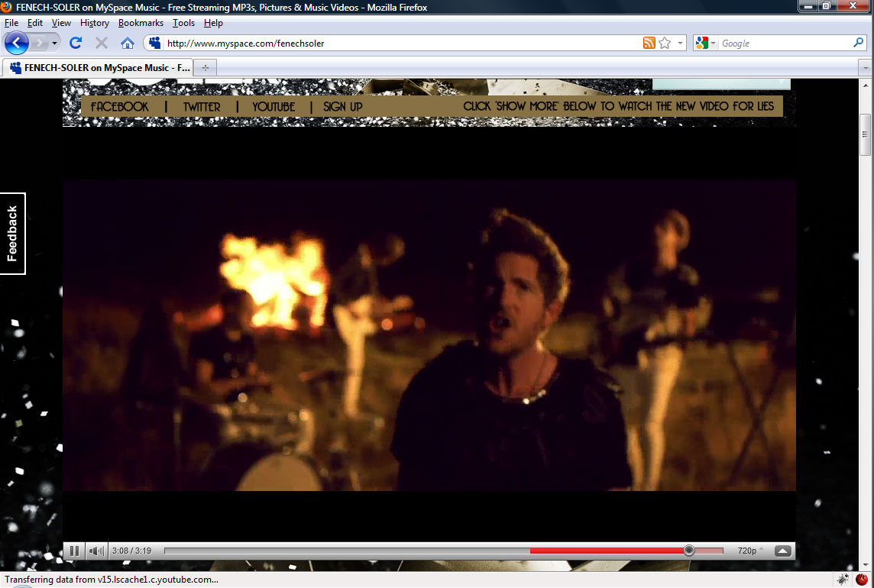Click the SIGN UP link
Image resolution: width=874 pixels, height=588 pixels.
[x=343, y=106]
